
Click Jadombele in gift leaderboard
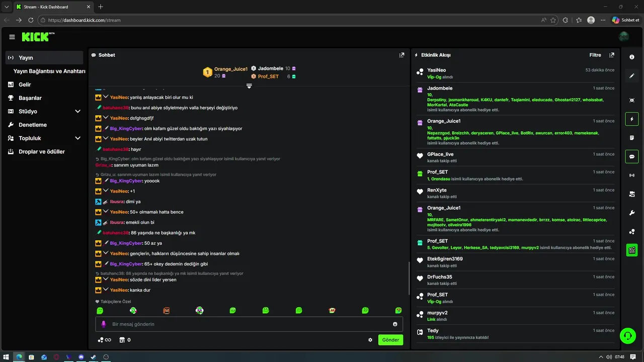[x=270, y=68]
